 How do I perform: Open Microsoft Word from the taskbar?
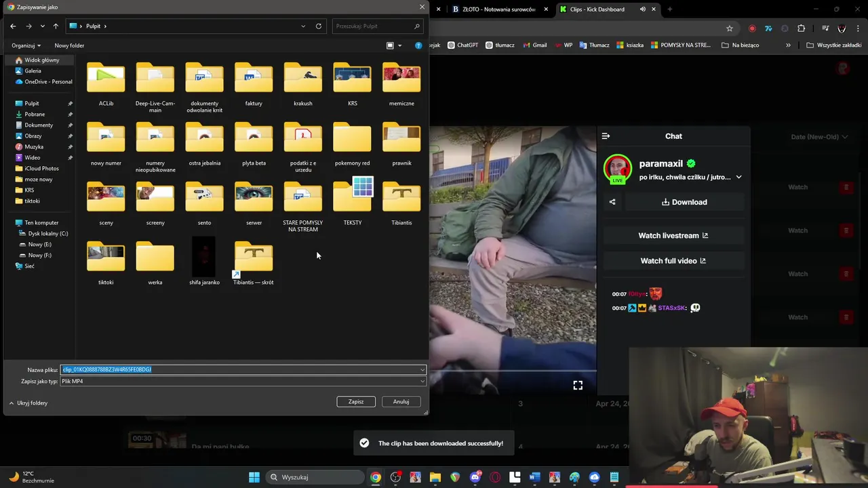(534, 477)
